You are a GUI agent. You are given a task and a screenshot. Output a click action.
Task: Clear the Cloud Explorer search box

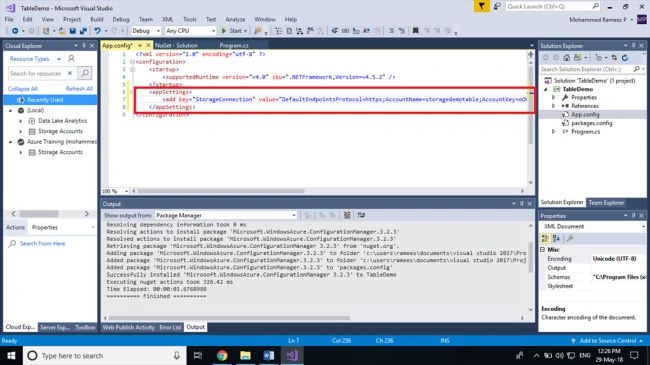(x=70, y=73)
